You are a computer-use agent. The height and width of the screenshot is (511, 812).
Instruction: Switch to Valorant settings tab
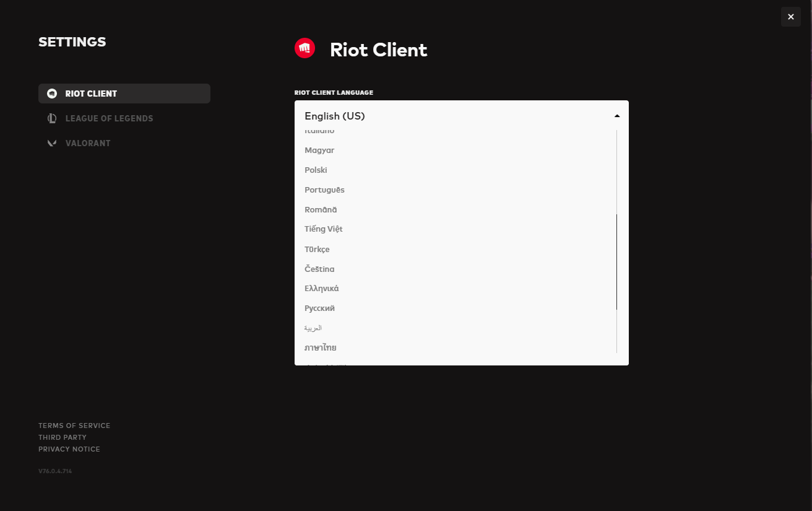click(x=88, y=143)
